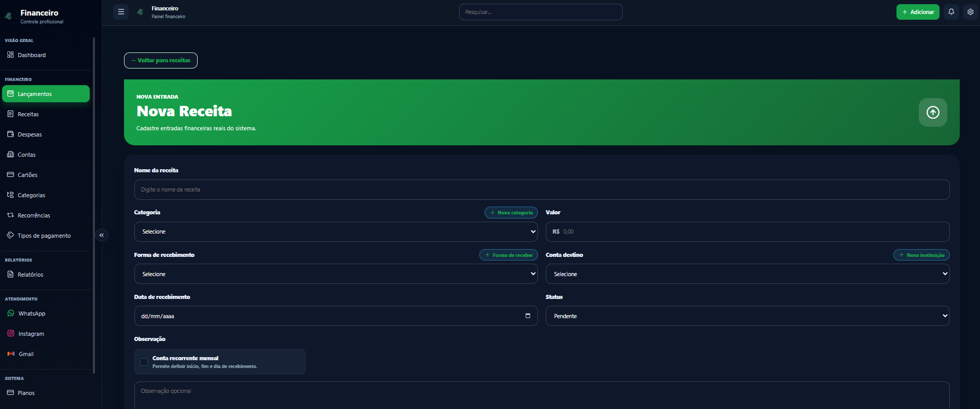
Task: Click the Instagram icon in sidebar
Action: click(11, 333)
